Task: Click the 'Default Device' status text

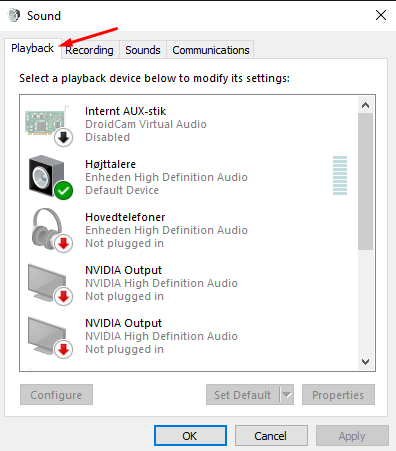Action: click(122, 190)
